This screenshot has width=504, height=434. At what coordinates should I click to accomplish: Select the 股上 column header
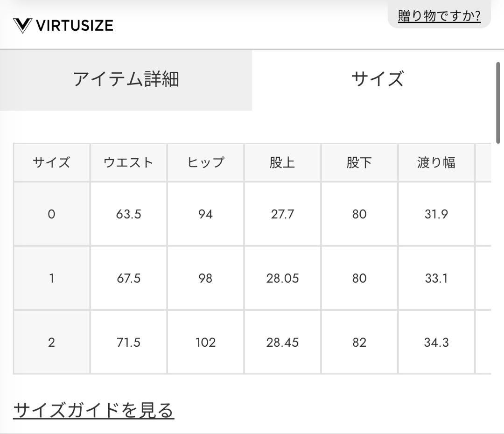pos(282,163)
